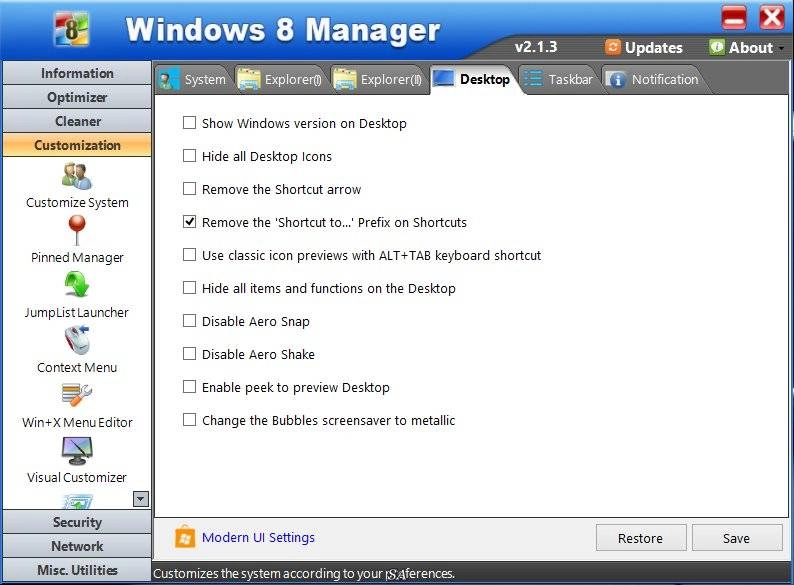Click sidebar scroll-down arrow button
This screenshot has width=794, height=585.
(141, 499)
